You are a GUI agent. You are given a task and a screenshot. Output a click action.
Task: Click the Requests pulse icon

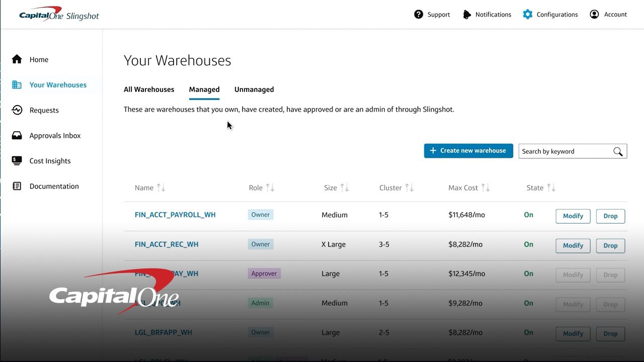pos(17,110)
